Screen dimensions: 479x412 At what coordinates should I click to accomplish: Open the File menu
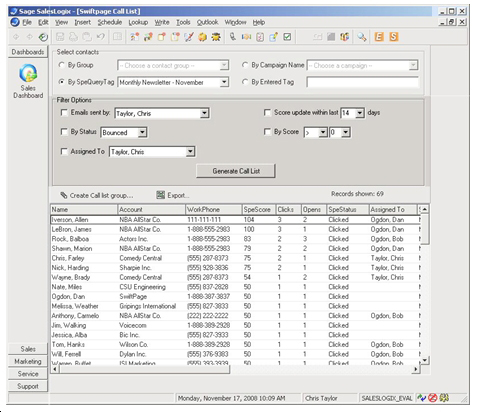tap(27, 22)
